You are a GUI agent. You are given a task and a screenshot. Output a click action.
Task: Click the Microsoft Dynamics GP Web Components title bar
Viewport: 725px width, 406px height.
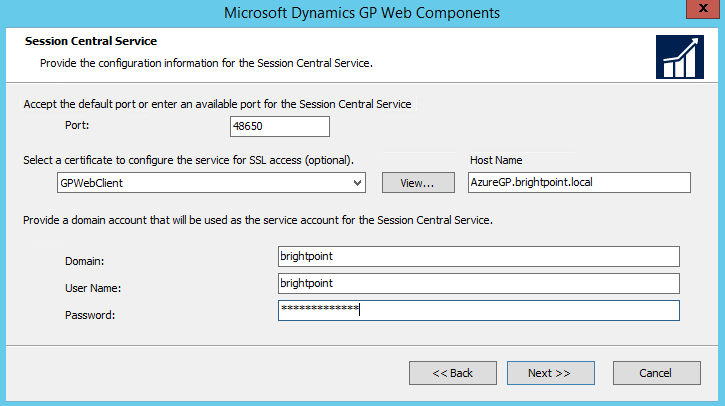pyautogui.click(x=362, y=13)
